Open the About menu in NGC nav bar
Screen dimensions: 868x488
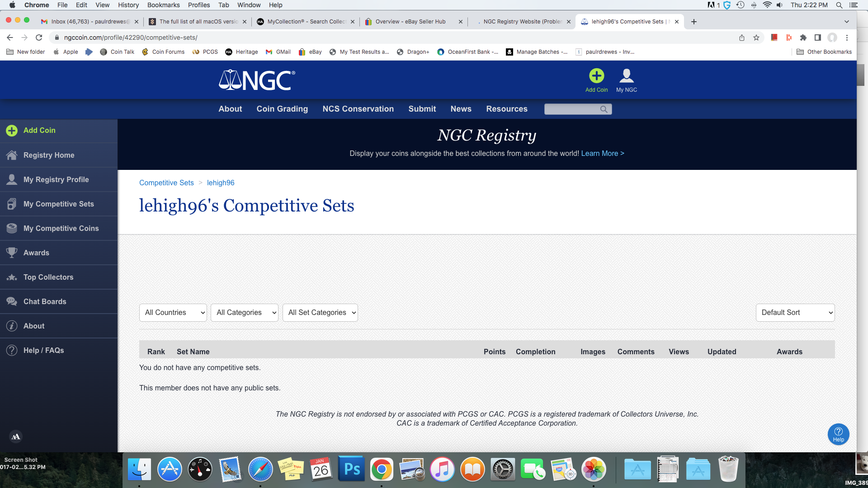pyautogui.click(x=230, y=109)
